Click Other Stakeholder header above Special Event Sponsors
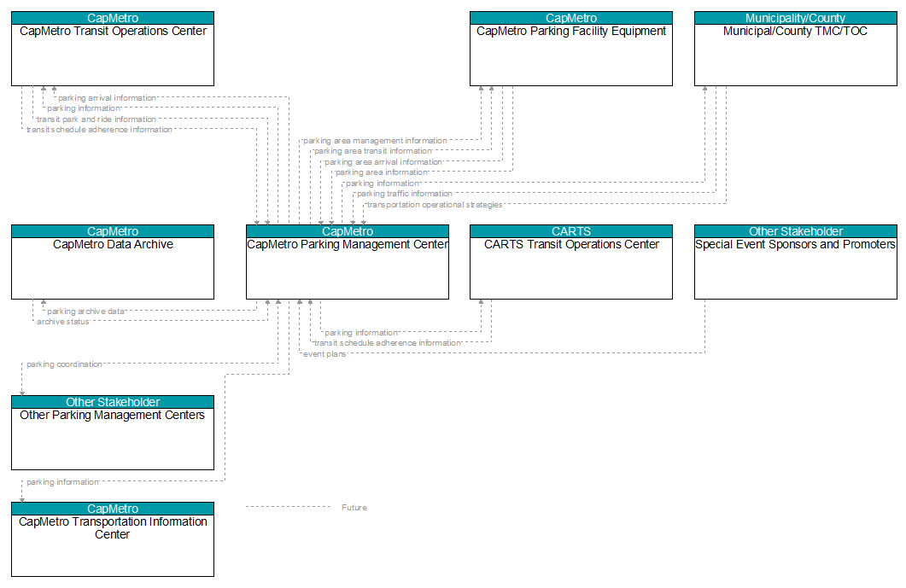Screen dimensions: 906x588 (795, 231)
